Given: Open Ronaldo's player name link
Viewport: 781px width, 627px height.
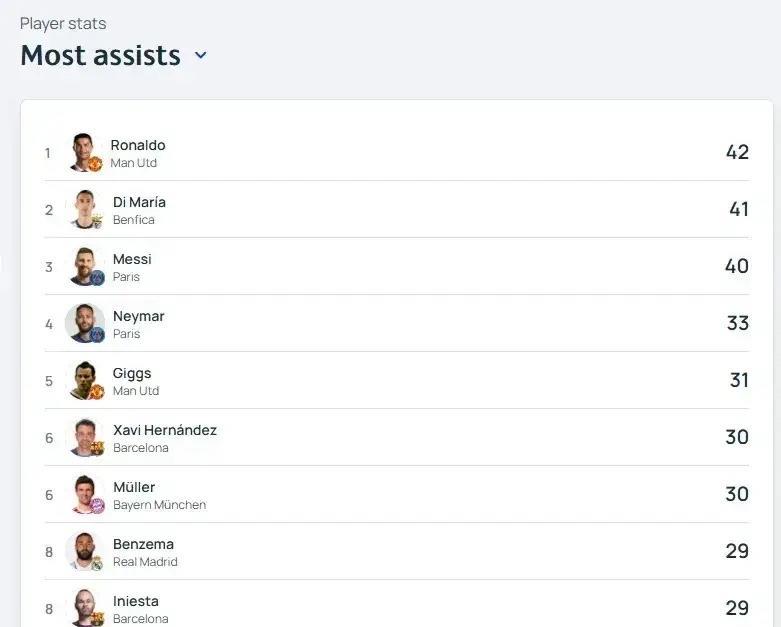Looking at the screenshot, I should click(x=138, y=145).
